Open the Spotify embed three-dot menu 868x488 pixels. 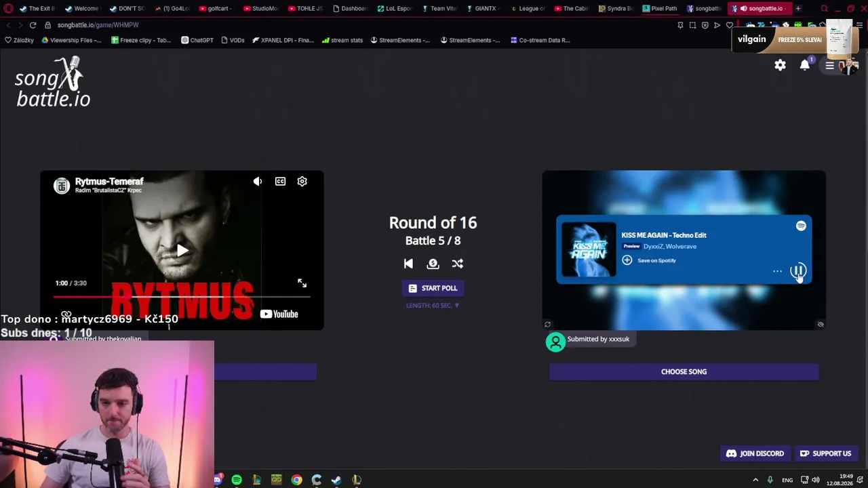[777, 272]
